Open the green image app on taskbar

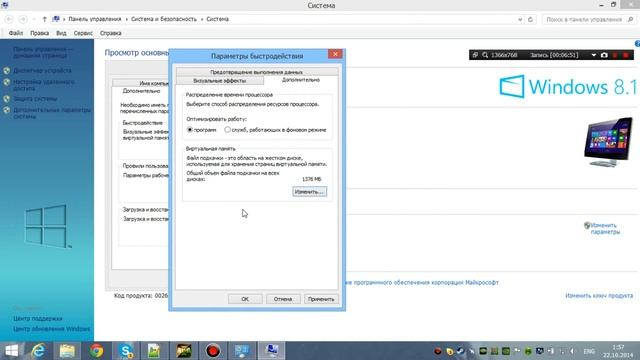click(x=154, y=351)
